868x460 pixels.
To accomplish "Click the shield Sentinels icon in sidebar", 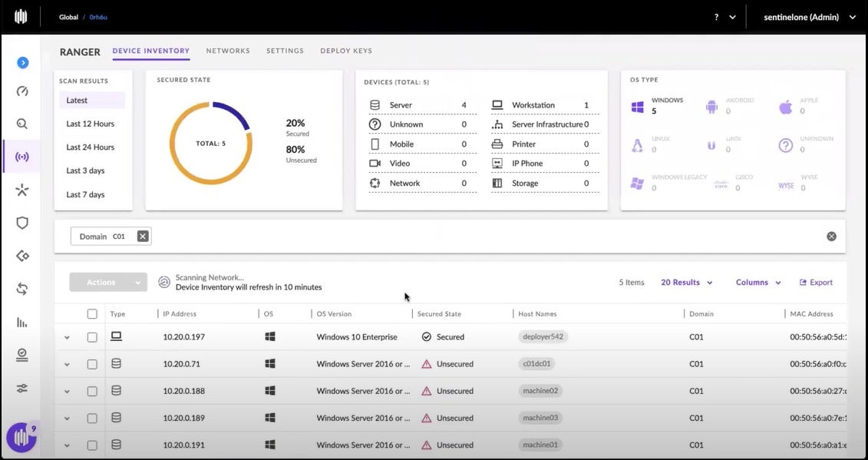I will (x=22, y=223).
